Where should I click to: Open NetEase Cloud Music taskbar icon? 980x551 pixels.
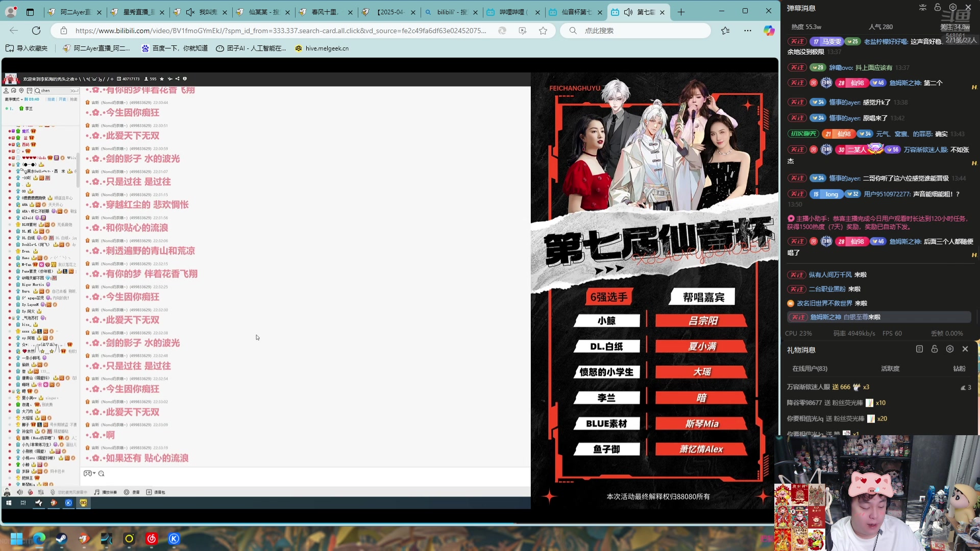click(152, 539)
